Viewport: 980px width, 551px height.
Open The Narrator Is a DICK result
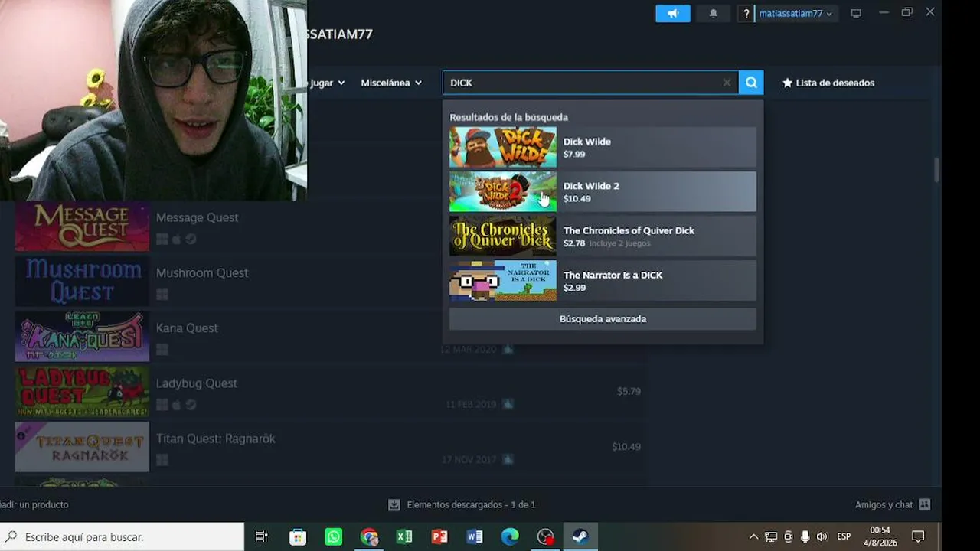pos(603,281)
